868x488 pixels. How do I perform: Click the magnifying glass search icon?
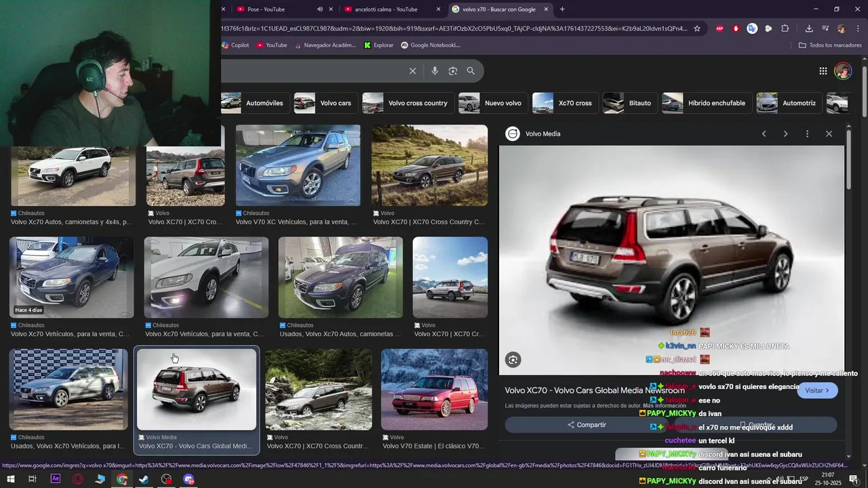point(471,70)
